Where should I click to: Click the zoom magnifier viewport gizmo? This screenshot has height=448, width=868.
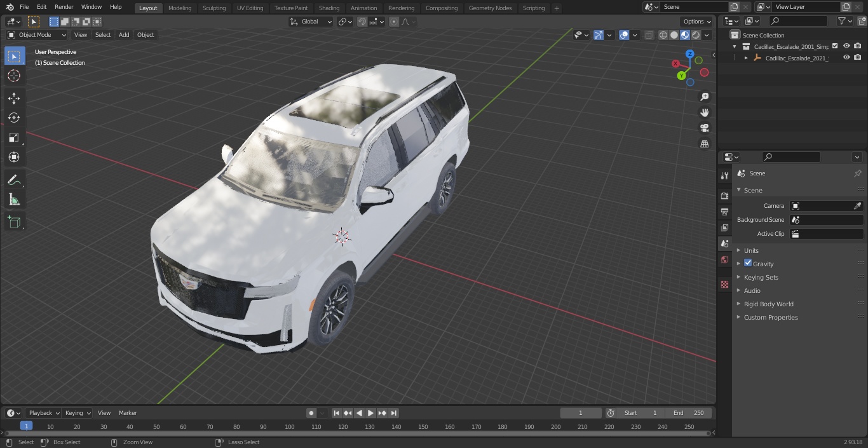705,97
